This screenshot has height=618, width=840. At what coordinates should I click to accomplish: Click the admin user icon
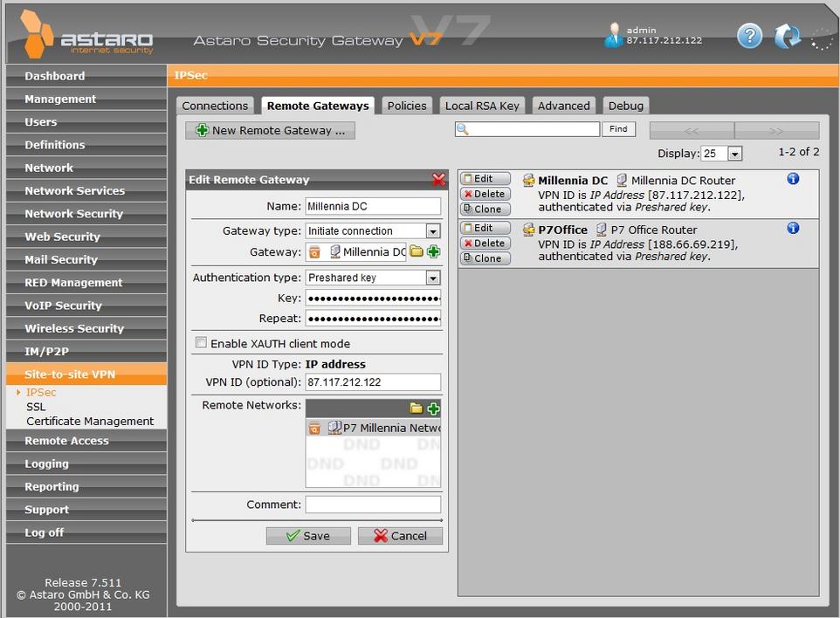tap(613, 35)
